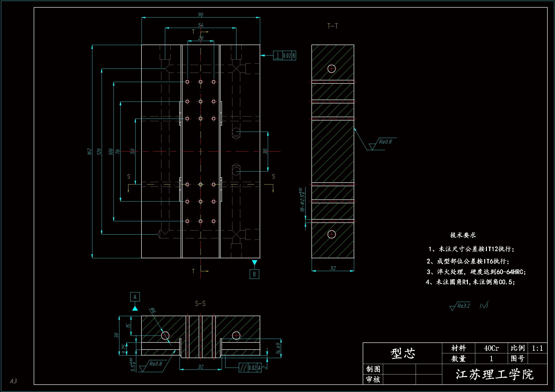555x392 pixels.
Task: Select the parallelism tolerance frame 0.02 A
Action: click(x=250, y=368)
